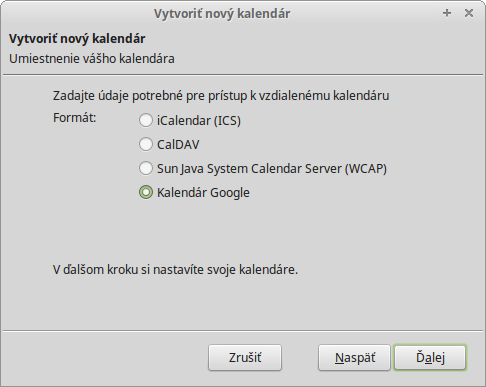Click the Formát: label
The width and height of the screenshot is (486, 387).
pos(75,118)
